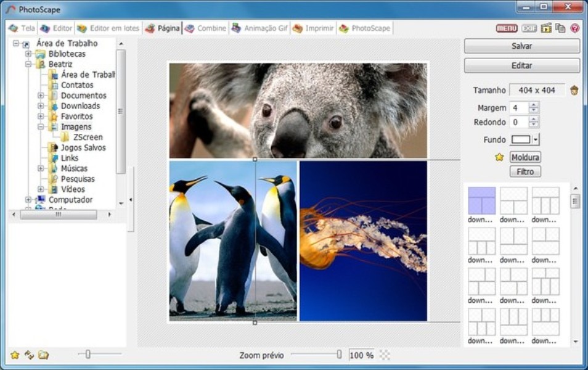Toggle the checkerboard icon beside 100 %
The image size is (588, 370).
(385, 355)
